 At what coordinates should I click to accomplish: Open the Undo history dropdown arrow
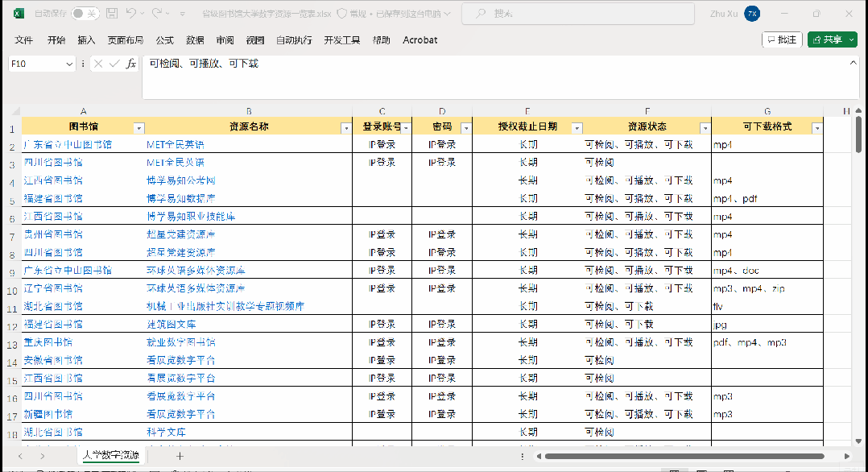click(x=143, y=14)
